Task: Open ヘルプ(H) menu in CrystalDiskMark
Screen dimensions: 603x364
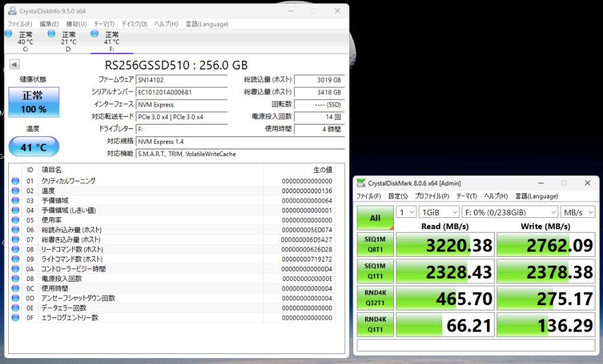Action: point(496,196)
